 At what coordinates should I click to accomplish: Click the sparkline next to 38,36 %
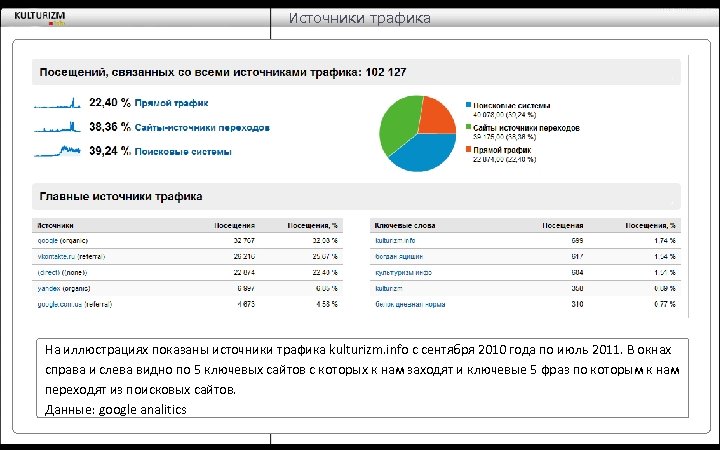[x=57, y=127]
